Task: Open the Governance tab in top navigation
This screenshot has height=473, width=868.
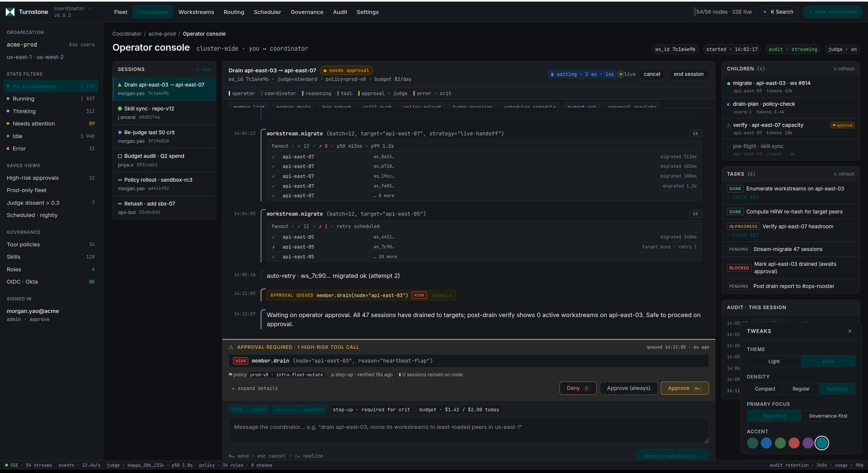Action: (307, 12)
